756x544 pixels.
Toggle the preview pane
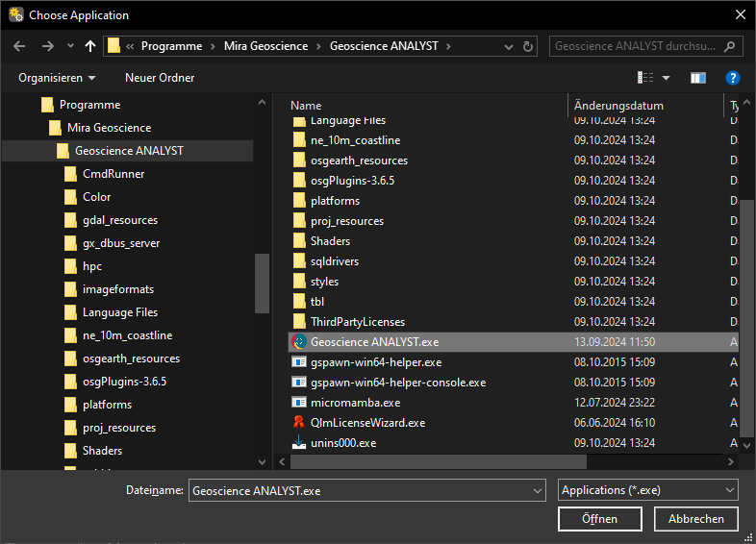[x=697, y=78]
